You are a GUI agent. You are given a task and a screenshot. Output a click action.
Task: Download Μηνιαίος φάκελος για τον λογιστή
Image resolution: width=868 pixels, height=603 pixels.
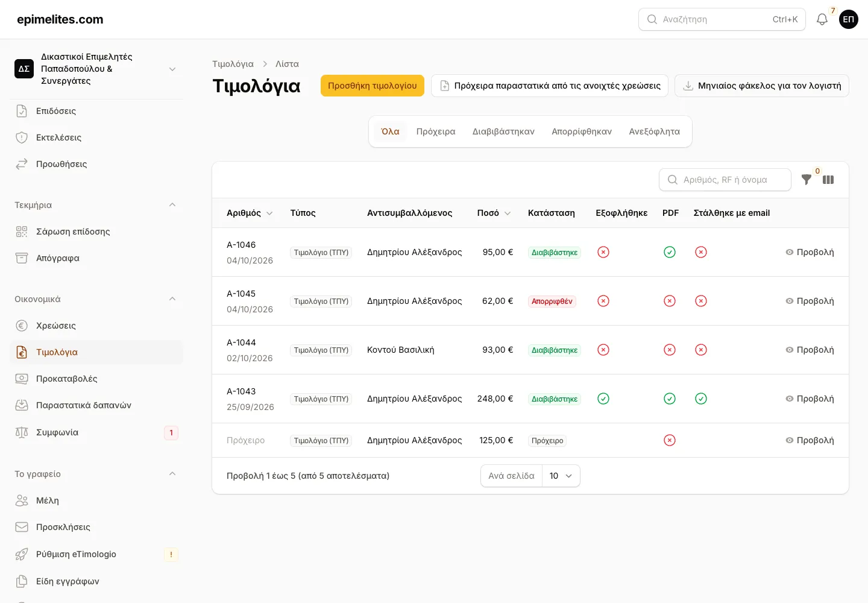coord(762,86)
